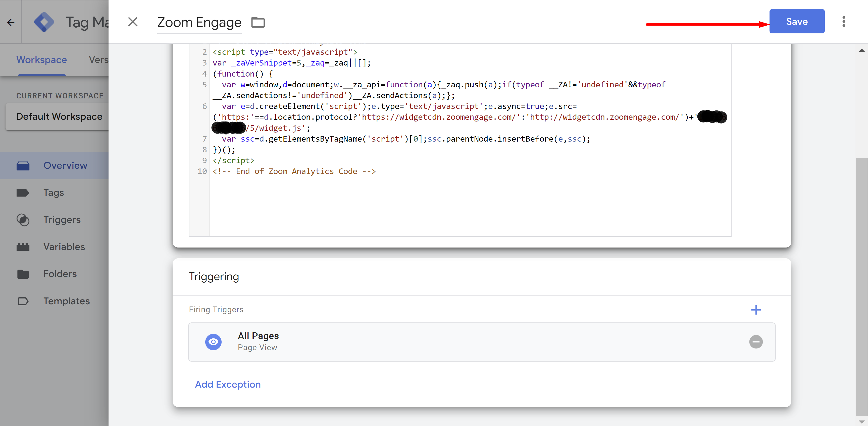Click the closing </script> line
Viewport: 868px width, 426px height.
point(233,160)
